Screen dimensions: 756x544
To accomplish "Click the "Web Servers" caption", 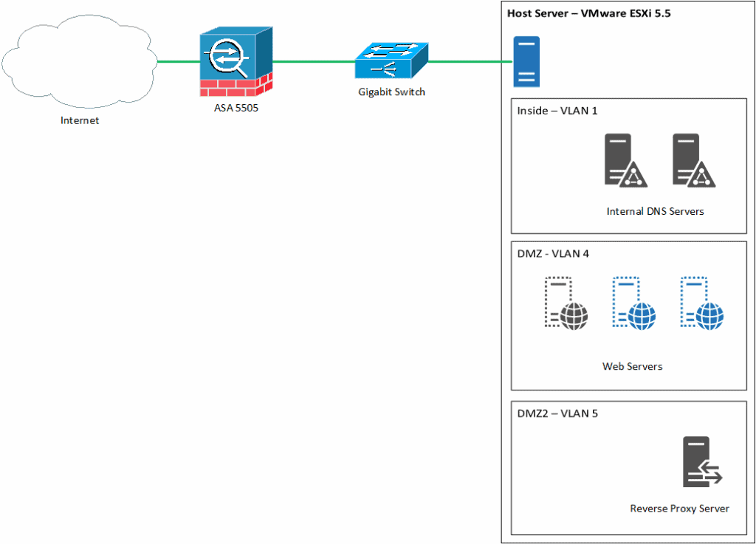I will tap(633, 367).
